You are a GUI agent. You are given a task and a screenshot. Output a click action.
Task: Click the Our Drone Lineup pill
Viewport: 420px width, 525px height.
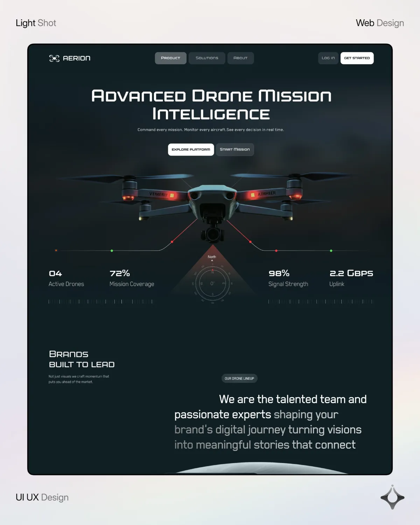click(x=239, y=378)
